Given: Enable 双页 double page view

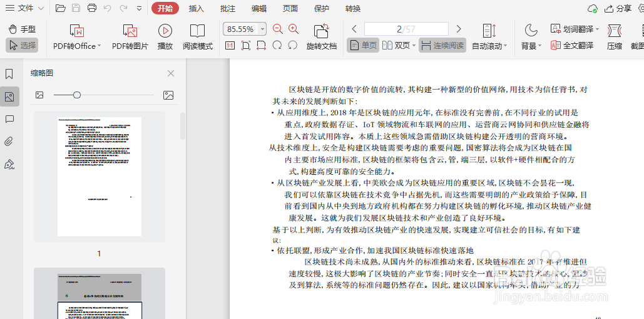Looking at the screenshot, I should click(x=396, y=45).
